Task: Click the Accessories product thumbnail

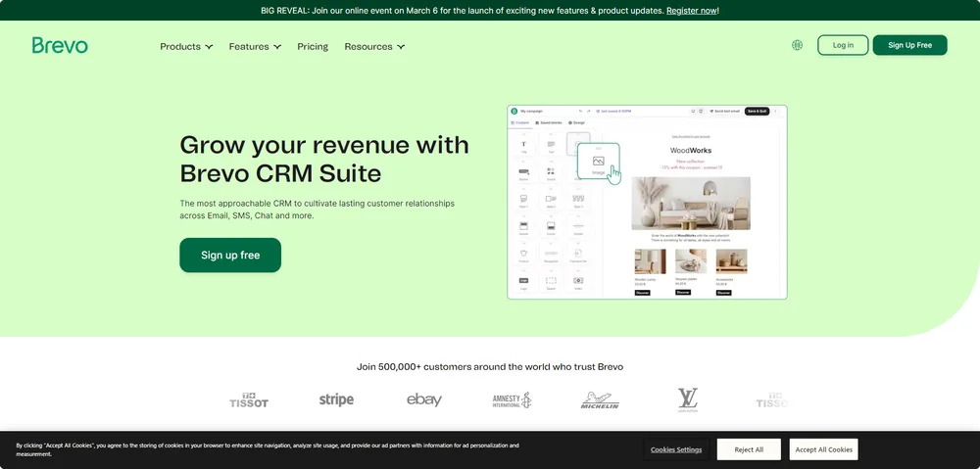Action: (x=731, y=261)
